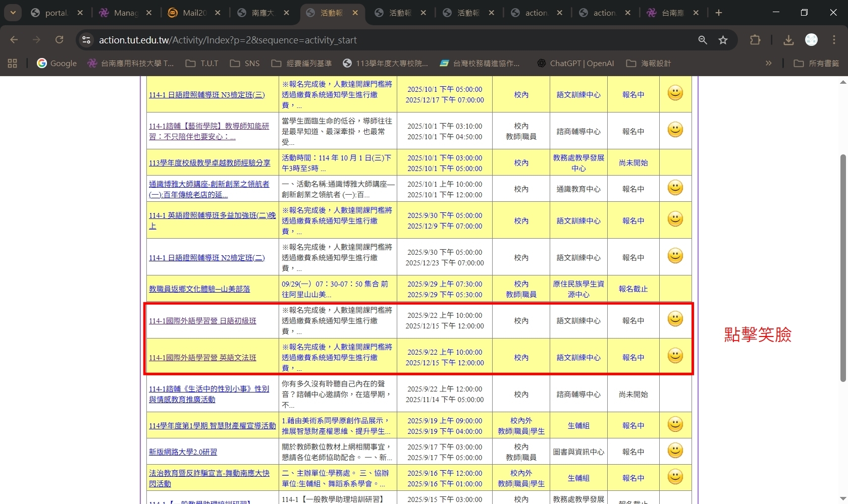The height and width of the screenshot is (504, 848).
Task: Open 教職員返鄉文化體驗—山美部落 activity link
Action: click(199, 289)
